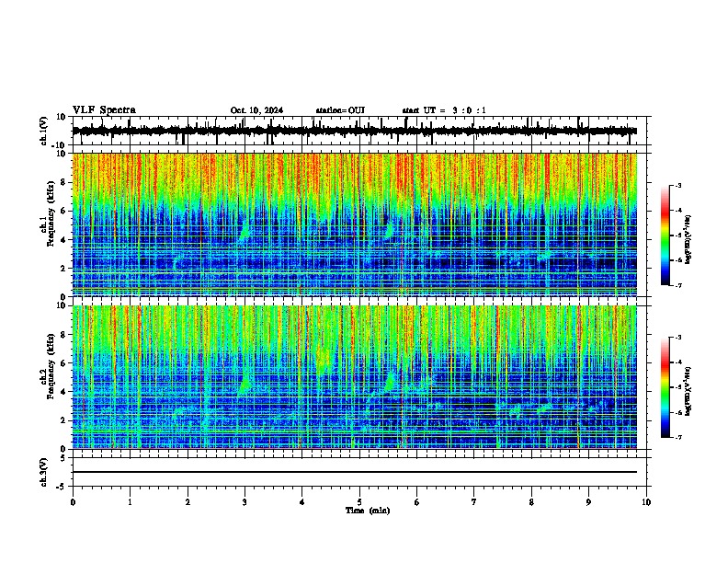The height and width of the screenshot is (563, 728).
Task: Click the '5' tick on ch.3(V) axis
Action: pyautogui.click(x=63, y=458)
